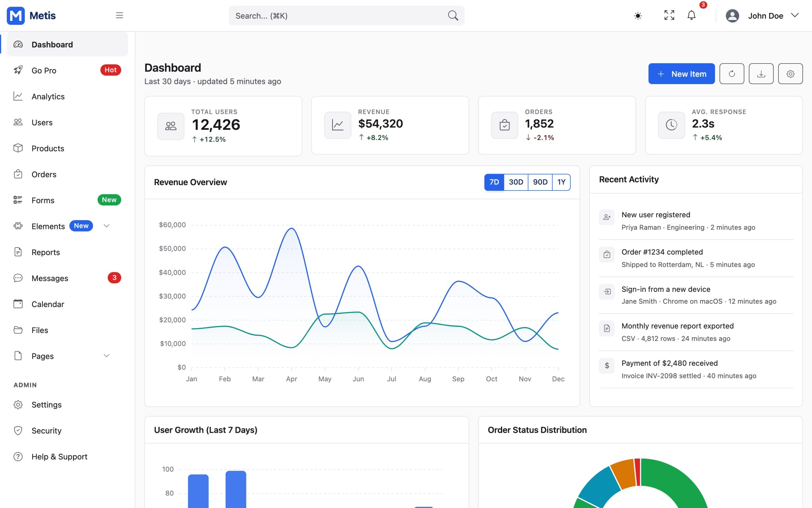
Task: Select the 7D range option
Action: (494, 182)
